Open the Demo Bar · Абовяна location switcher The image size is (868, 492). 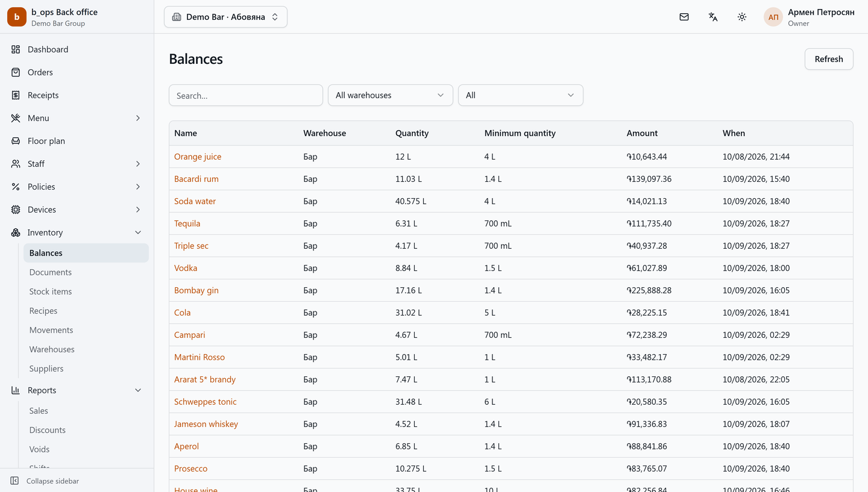coord(225,17)
